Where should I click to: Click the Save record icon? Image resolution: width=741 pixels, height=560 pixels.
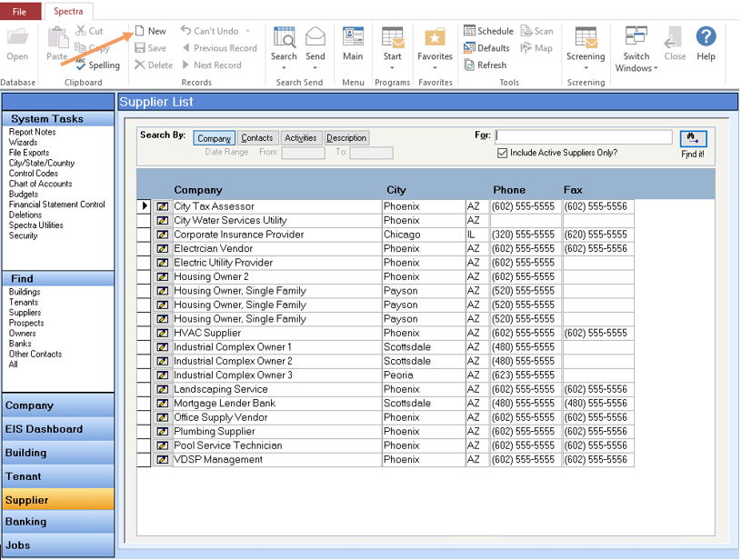coord(139,48)
